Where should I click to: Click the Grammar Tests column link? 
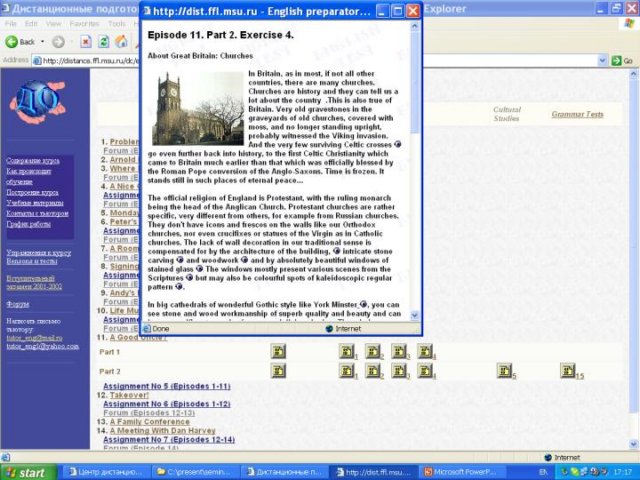[578, 114]
